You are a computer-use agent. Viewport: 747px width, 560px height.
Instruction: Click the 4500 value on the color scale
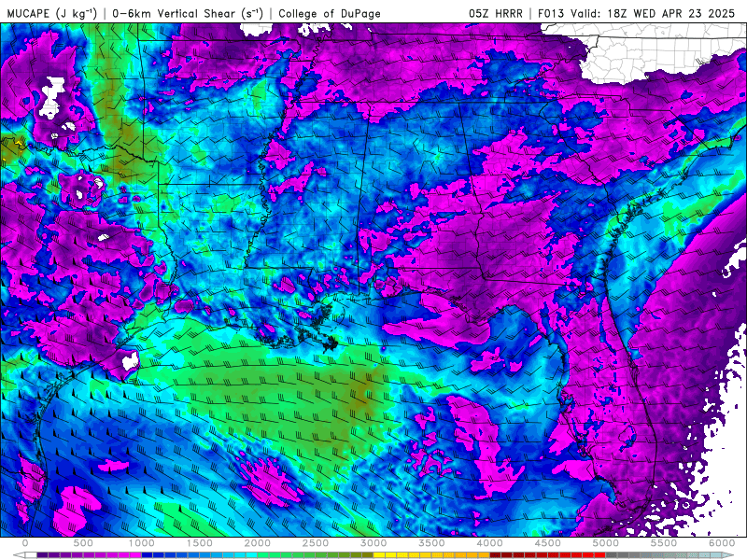coord(548,543)
